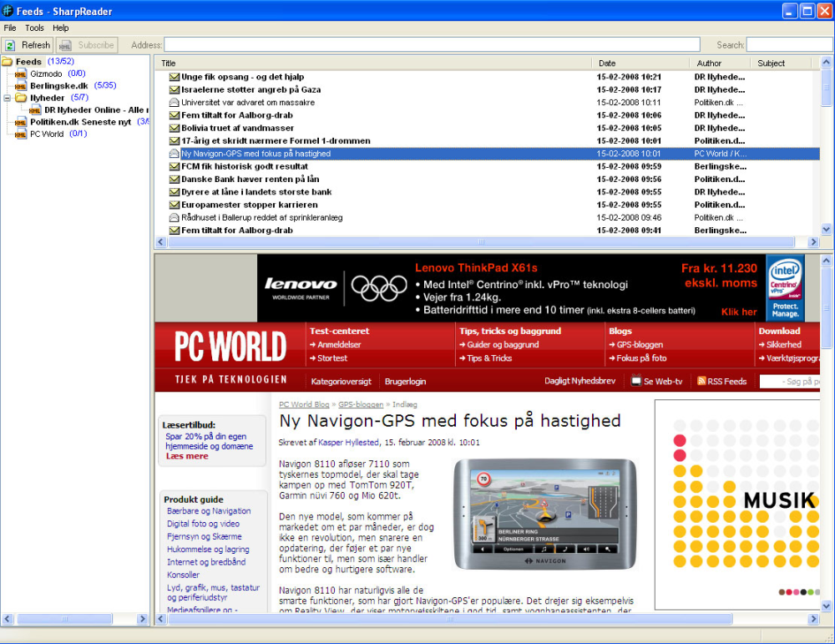Click the Gizmodo feed XML icon
835x644 pixels.
coord(21,74)
